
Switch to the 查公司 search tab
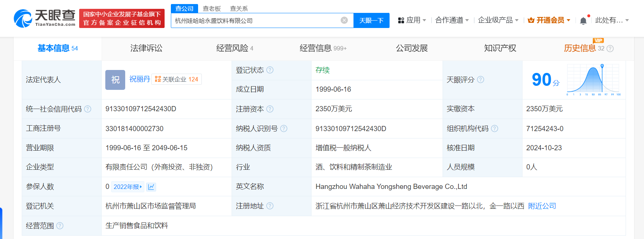pos(184,8)
